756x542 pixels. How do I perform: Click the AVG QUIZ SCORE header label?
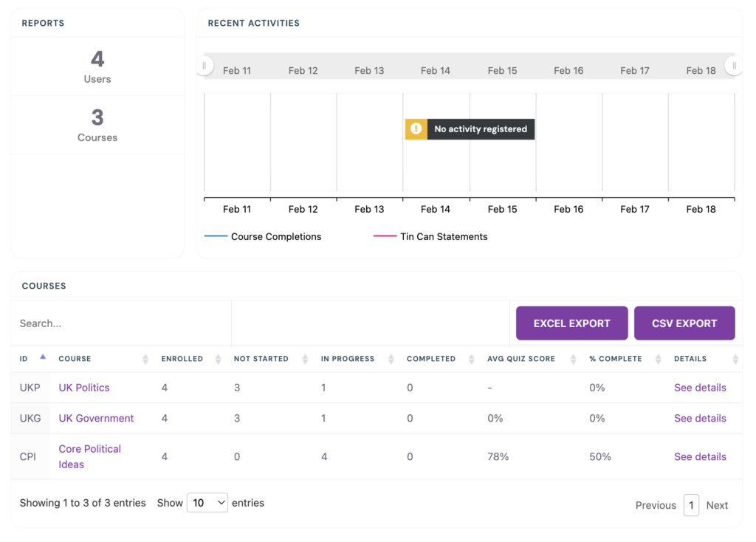click(521, 359)
